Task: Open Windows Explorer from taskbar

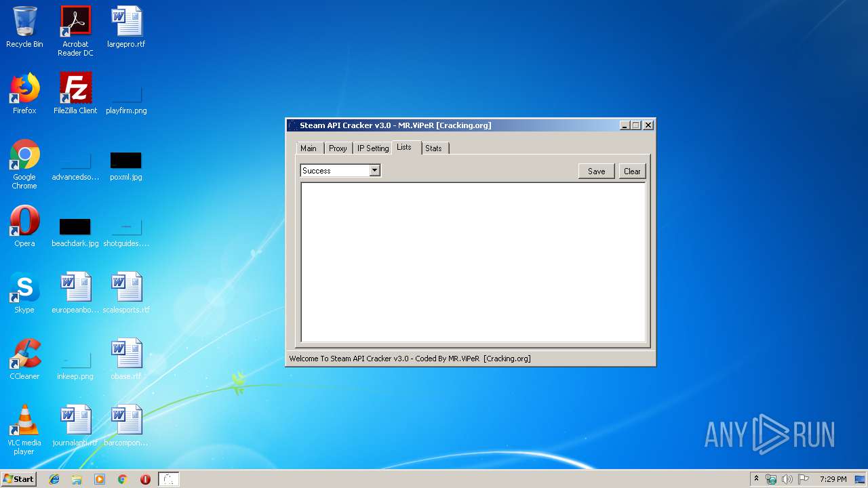Action: [x=77, y=479]
